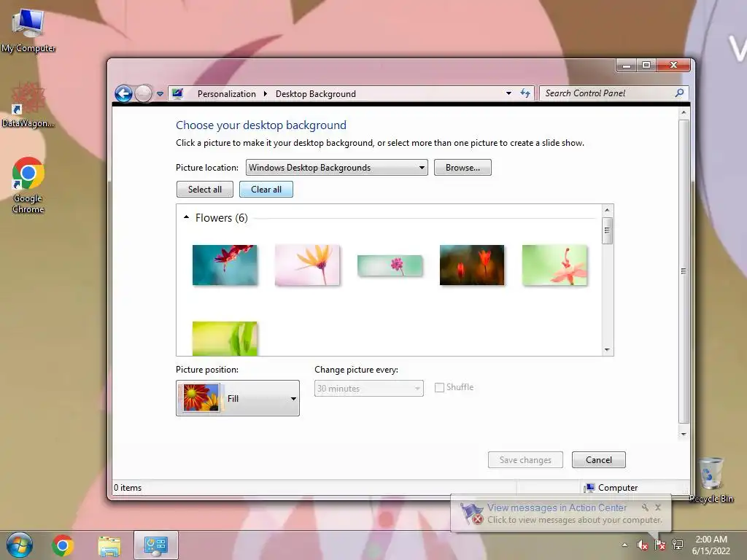Open the My Computer desktop icon
The height and width of the screenshot is (560, 747).
(28, 29)
